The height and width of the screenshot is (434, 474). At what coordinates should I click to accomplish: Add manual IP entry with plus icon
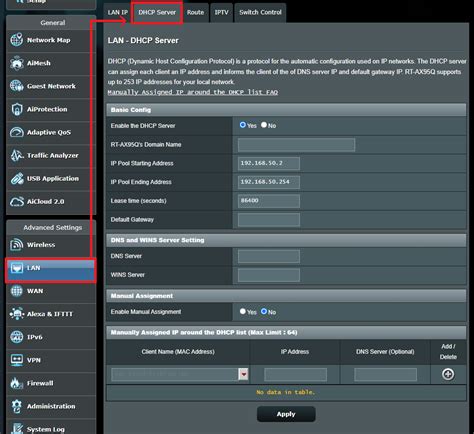(448, 374)
